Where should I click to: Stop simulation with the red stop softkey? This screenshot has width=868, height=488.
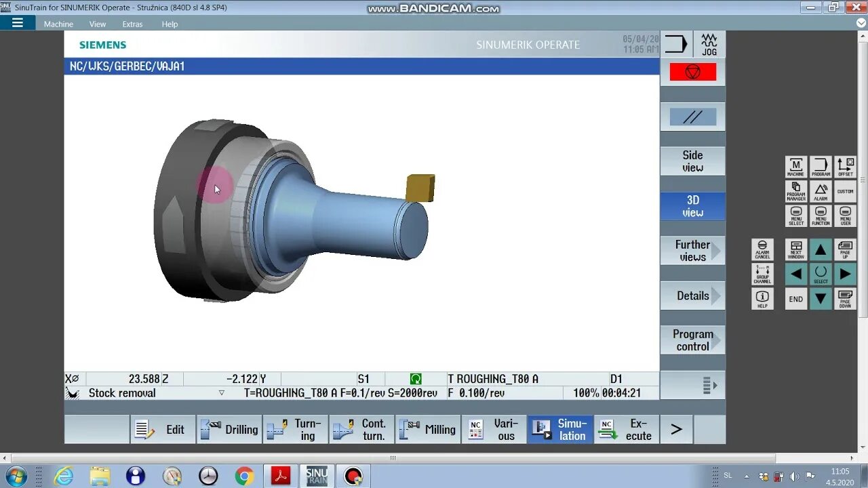[692, 72]
